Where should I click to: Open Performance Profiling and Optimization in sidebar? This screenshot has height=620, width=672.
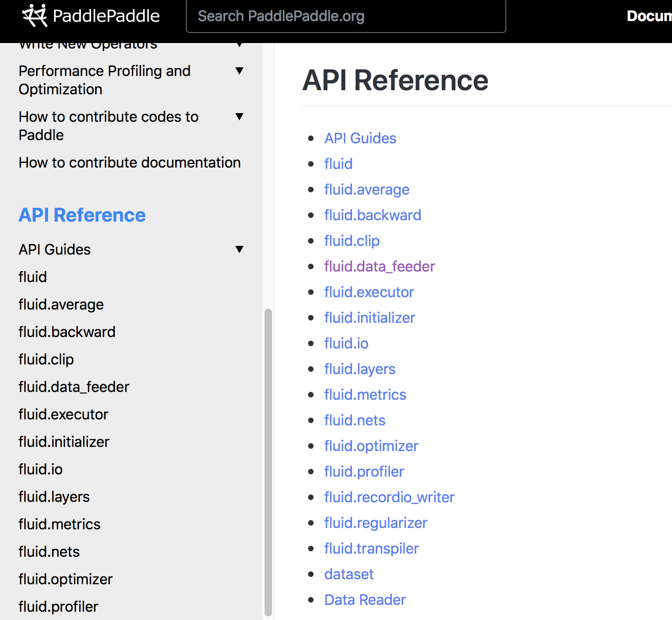tap(104, 80)
